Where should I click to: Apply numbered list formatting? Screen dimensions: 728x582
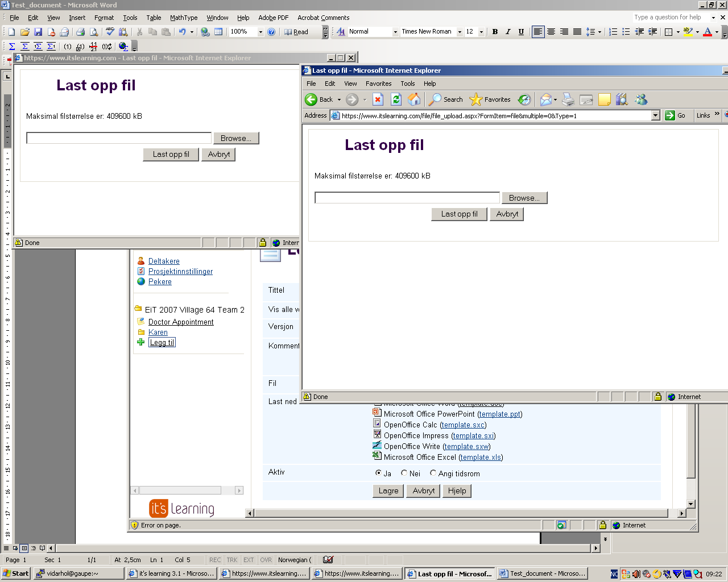tap(613, 32)
